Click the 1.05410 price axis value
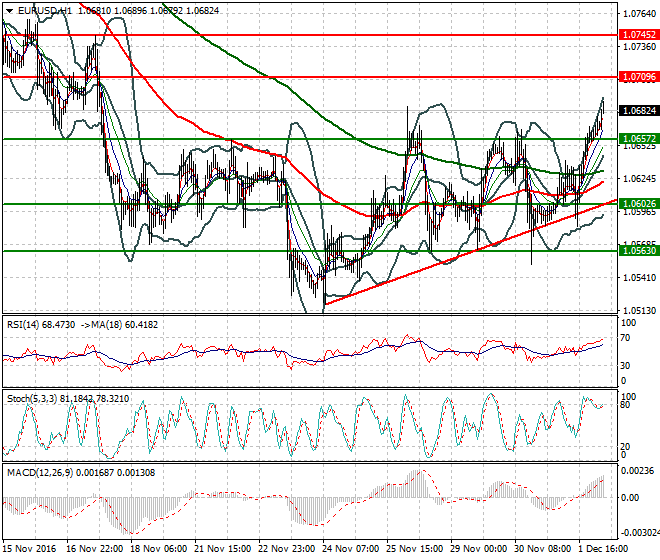Screen dimensions: 660x560 (639, 277)
